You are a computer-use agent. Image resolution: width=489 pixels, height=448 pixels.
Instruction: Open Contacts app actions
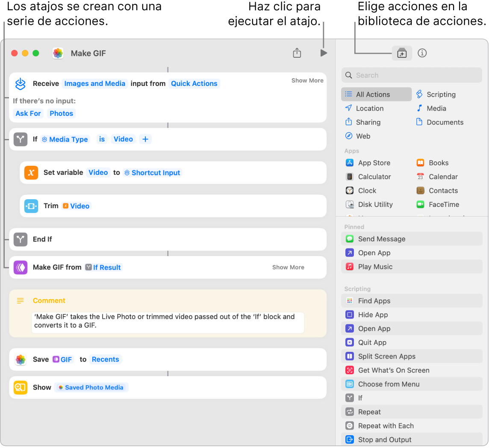tap(437, 191)
